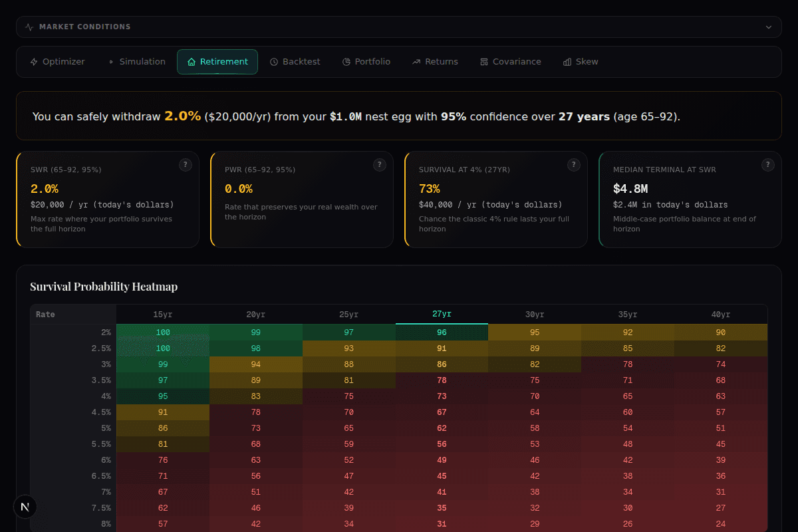
Task: Select the Covariance matrix grid icon
Action: click(x=483, y=61)
